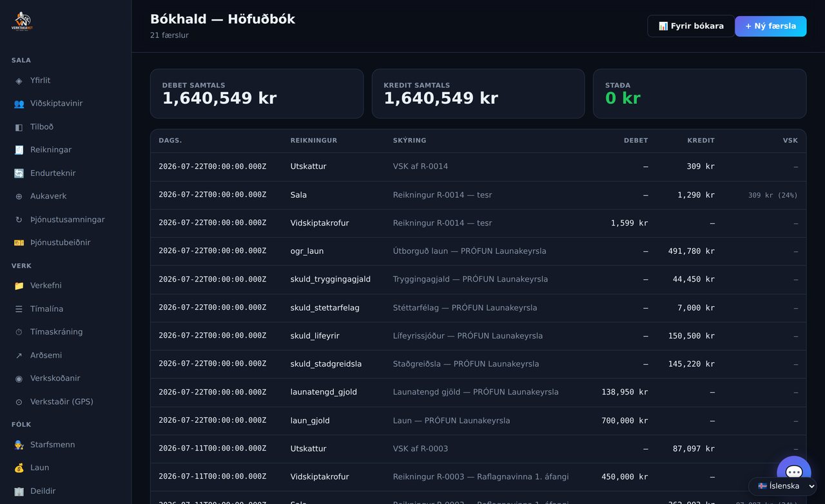Click the 'laun_gjold' account cell
Screen dimensions: 825x504
point(310,421)
